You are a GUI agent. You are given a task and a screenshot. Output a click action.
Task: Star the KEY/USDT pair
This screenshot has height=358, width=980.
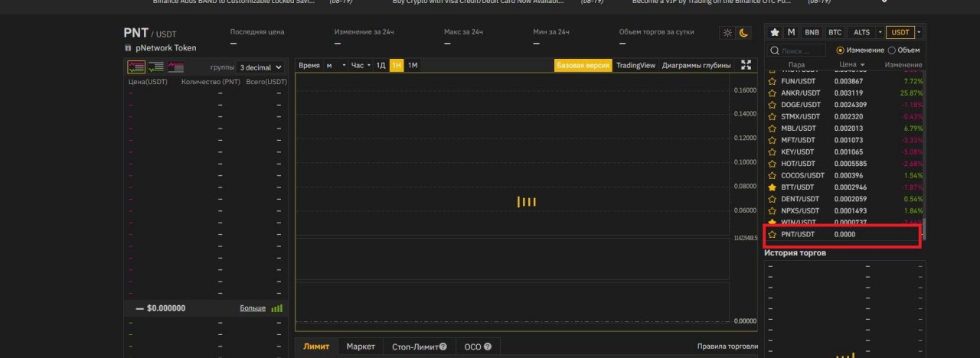pyautogui.click(x=772, y=151)
